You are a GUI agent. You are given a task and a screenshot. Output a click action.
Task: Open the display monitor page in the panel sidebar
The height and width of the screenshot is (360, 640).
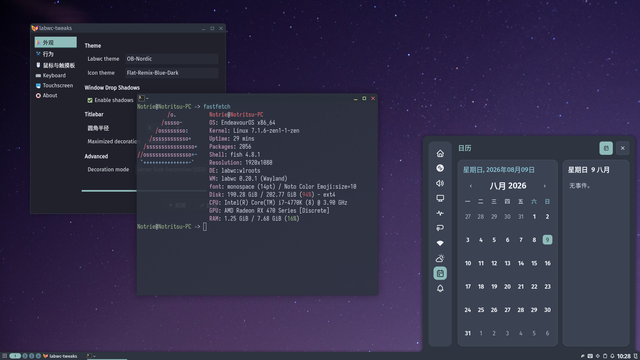tap(440, 198)
